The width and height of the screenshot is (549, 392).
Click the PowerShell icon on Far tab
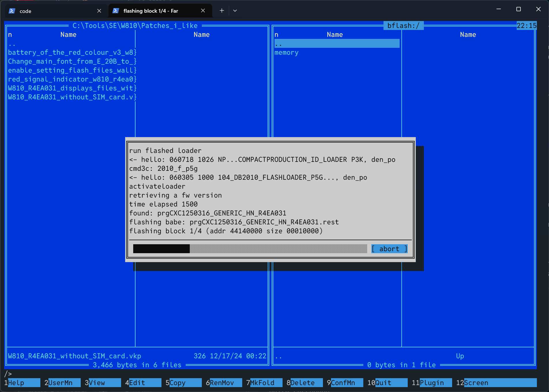pyautogui.click(x=116, y=11)
